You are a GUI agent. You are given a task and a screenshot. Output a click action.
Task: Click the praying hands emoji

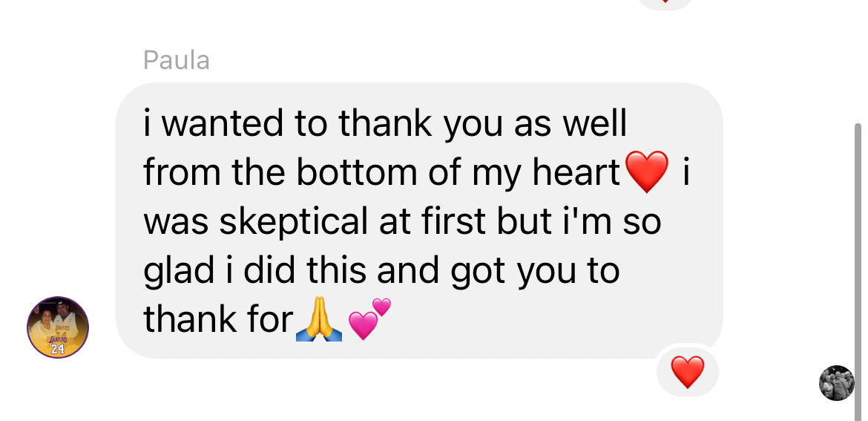tap(319, 322)
